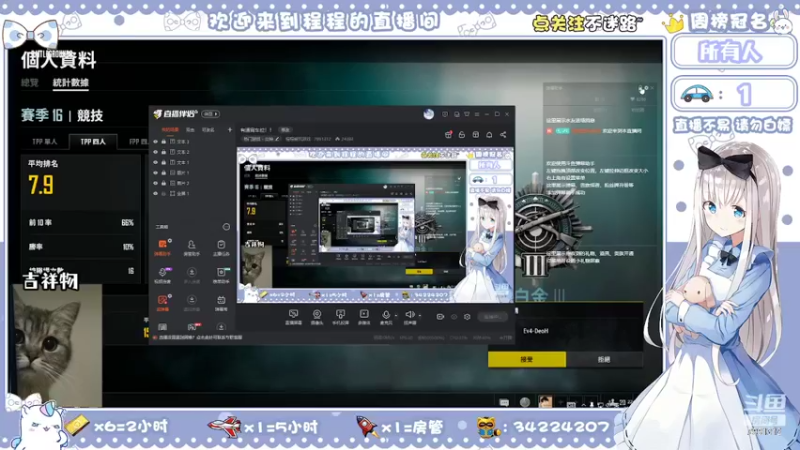Open the notification bell icon
The width and height of the screenshot is (800, 450).
(x=489, y=135)
